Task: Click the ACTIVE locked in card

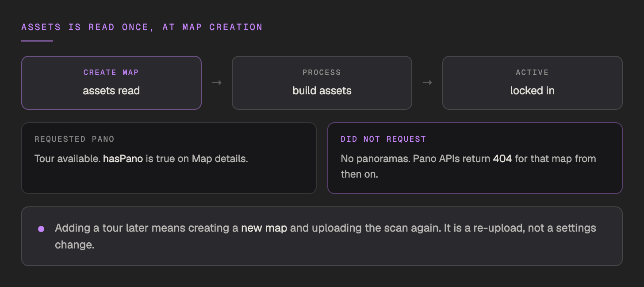Action: [533, 83]
